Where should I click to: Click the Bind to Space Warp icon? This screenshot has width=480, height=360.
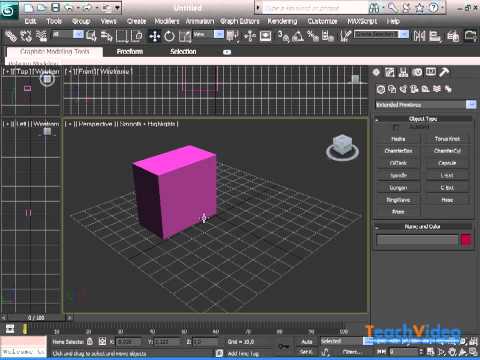(x=41, y=36)
